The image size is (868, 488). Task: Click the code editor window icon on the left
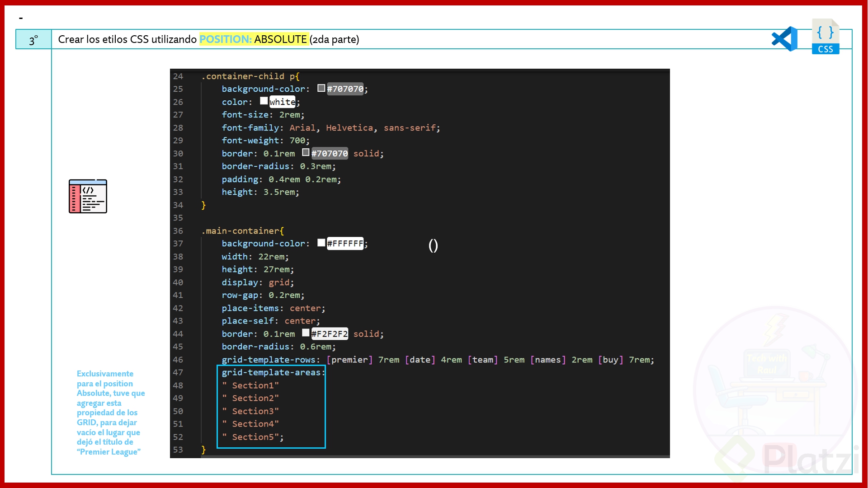[x=88, y=197]
